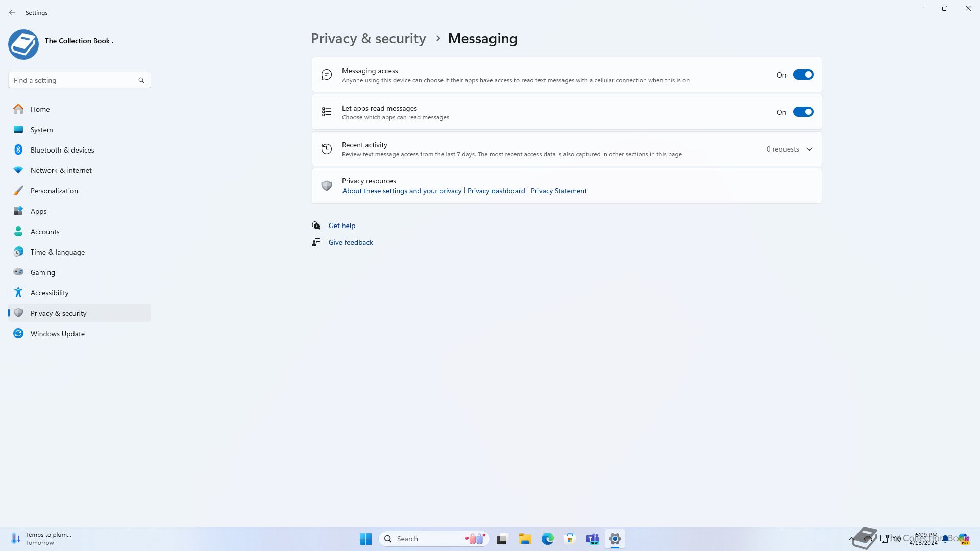Go to the Personalization settings section
Screen dimensions: 980x551
54,191
